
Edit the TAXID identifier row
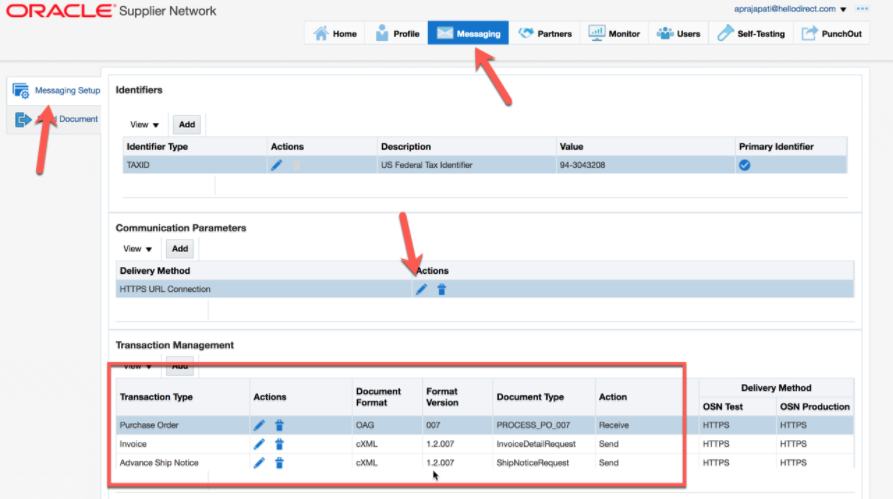(276, 165)
